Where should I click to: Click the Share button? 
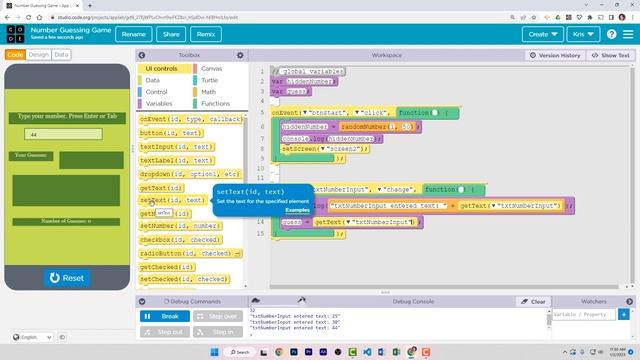(171, 34)
